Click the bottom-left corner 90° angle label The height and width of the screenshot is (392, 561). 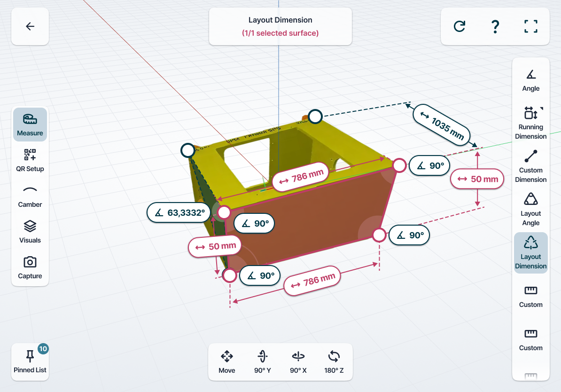click(260, 275)
